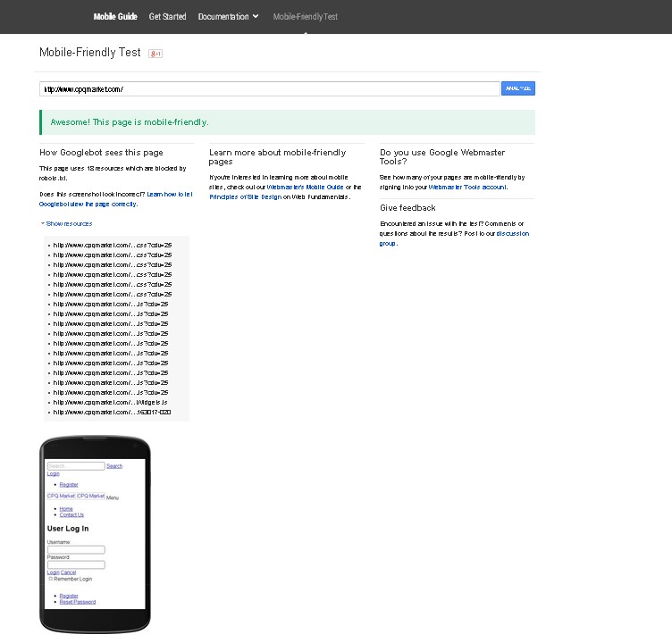Open the Webmaster Tools account link

coord(467,188)
